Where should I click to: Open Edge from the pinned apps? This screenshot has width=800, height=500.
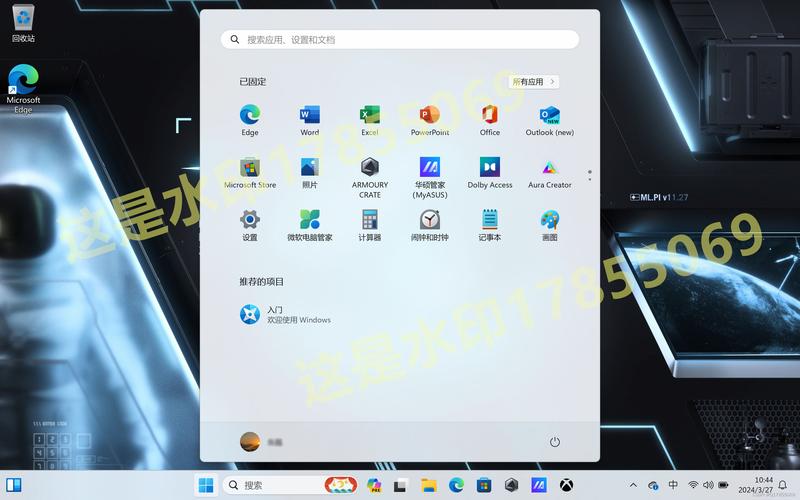pos(249,120)
